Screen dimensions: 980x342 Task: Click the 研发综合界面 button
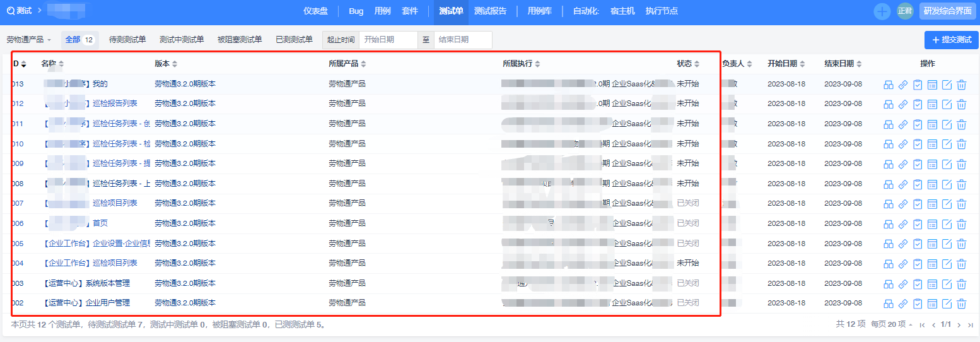point(948,11)
